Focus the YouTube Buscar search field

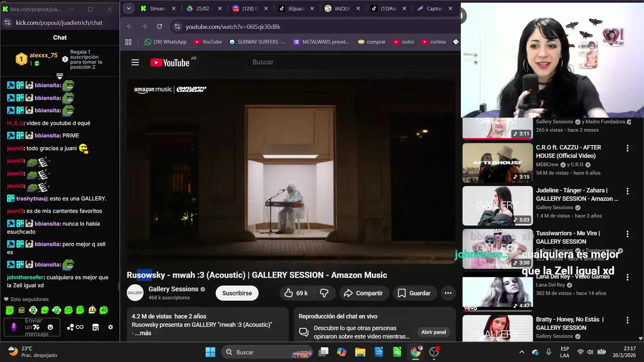[x=352, y=62]
